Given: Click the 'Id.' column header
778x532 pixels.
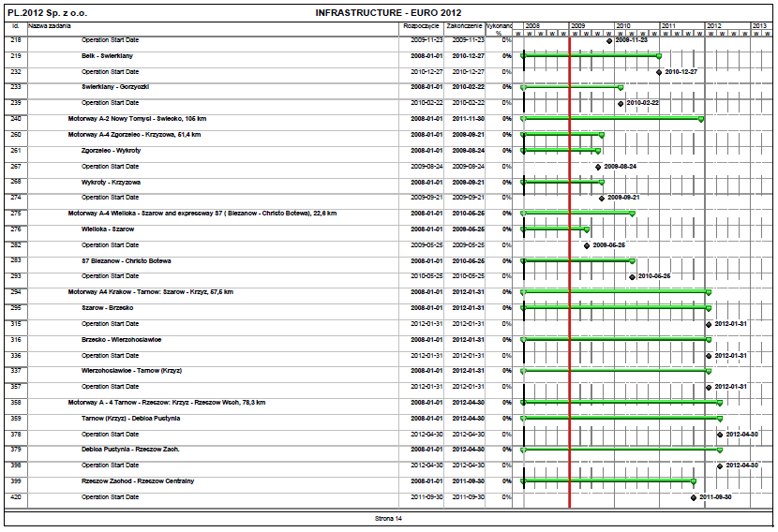Looking at the screenshot, I should 15,26.
